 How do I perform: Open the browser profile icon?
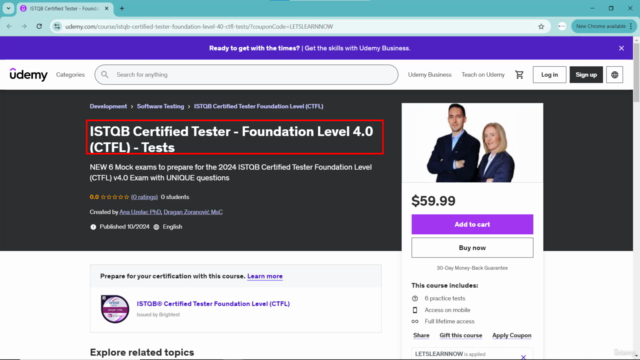point(562,26)
